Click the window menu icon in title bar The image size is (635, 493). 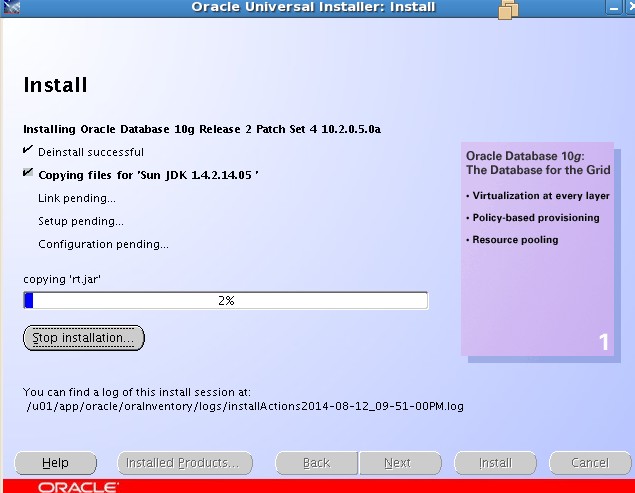point(10,7)
